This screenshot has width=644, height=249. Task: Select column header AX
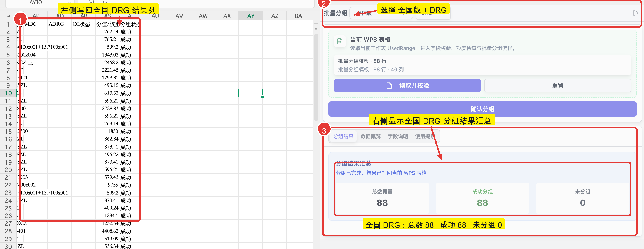(x=227, y=16)
